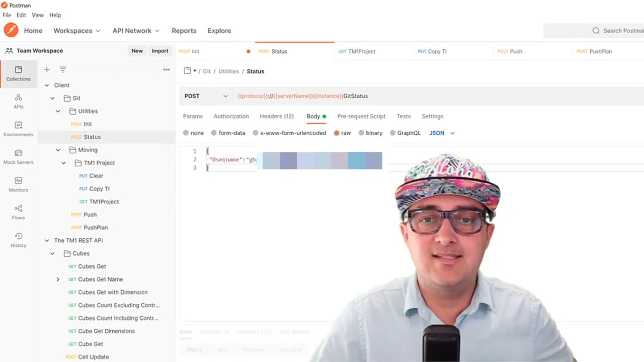Open the three-dot collections options menu
644x362 pixels.
(167, 69)
